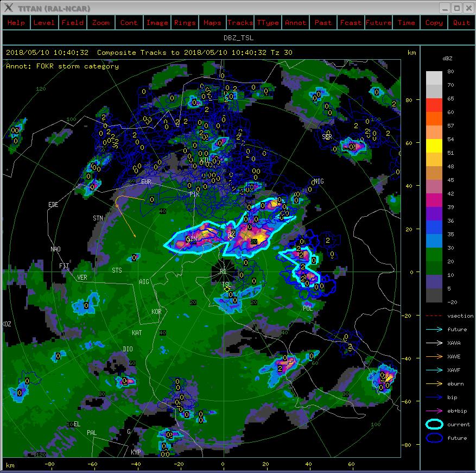The width and height of the screenshot is (476, 473).
Task: Click the TSL radar site label
Action: [x=226, y=285]
